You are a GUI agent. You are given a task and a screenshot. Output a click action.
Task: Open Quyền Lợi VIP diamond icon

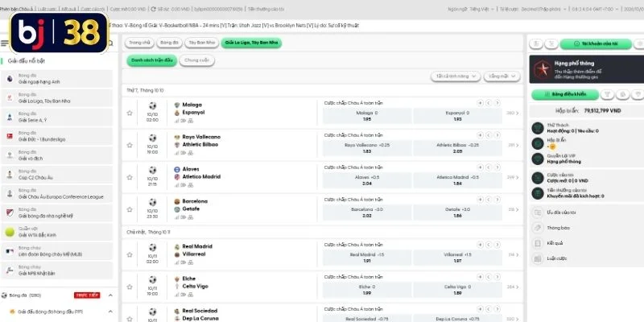(538, 159)
